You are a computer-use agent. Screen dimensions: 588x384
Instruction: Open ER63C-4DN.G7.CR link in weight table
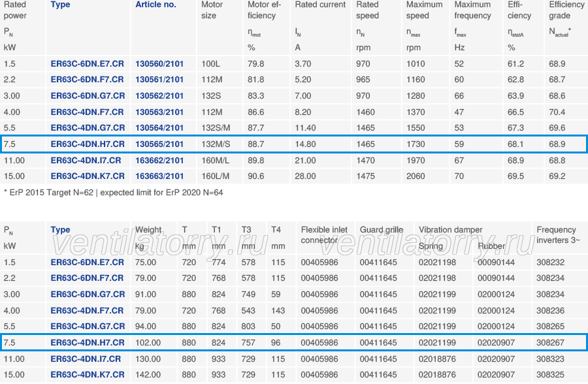[88, 327]
